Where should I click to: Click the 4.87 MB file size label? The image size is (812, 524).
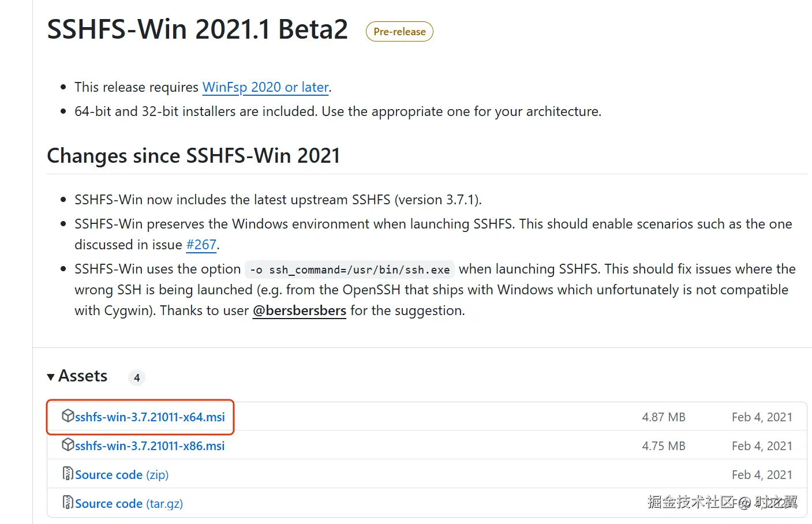[x=663, y=417]
